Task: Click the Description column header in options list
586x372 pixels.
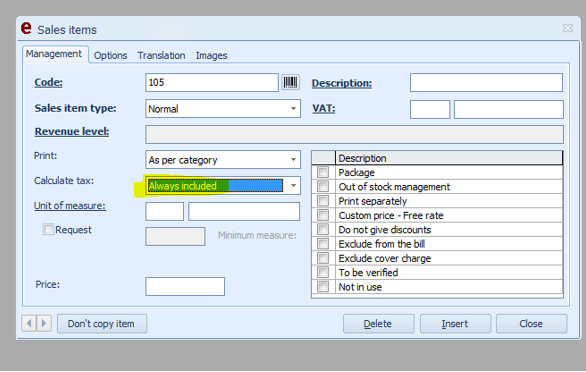Action: [449, 158]
